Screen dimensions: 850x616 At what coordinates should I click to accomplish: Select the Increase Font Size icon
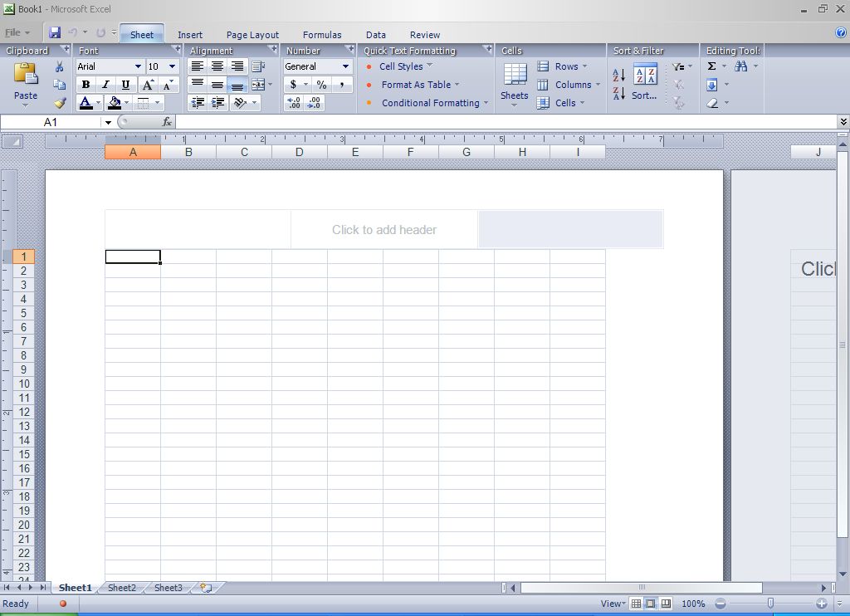click(146, 84)
